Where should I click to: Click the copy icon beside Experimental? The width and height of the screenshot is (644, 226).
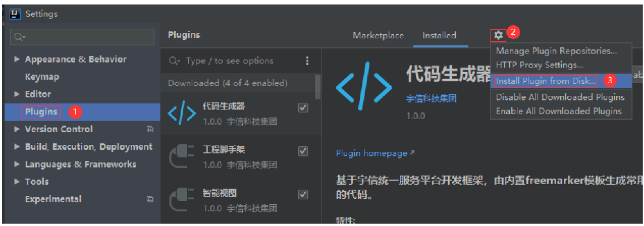click(x=150, y=199)
